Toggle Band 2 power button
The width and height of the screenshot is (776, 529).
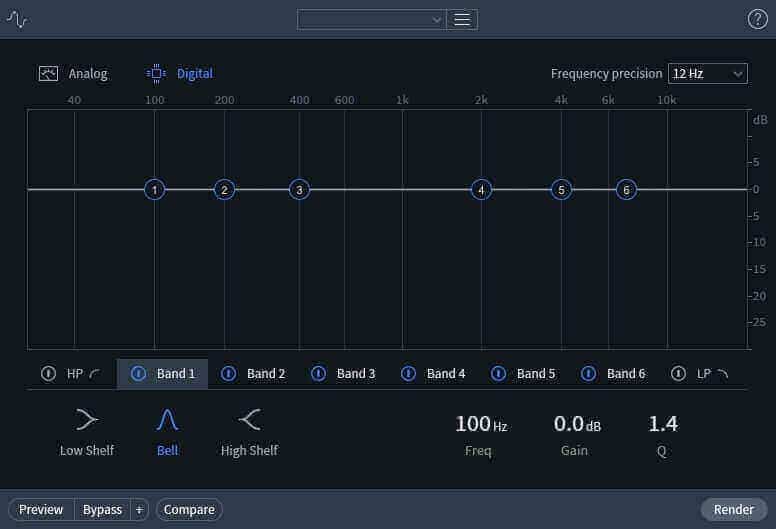(x=228, y=374)
